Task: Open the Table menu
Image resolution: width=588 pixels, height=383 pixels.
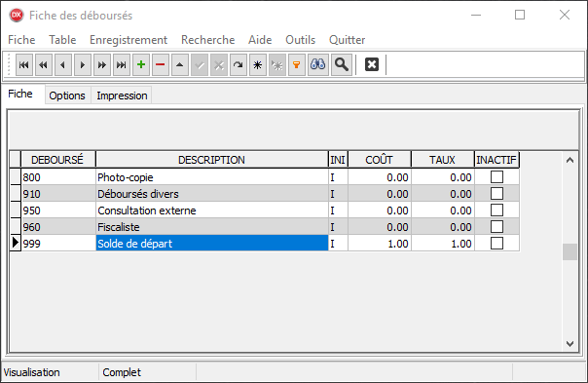Action: [x=62, y=40]
